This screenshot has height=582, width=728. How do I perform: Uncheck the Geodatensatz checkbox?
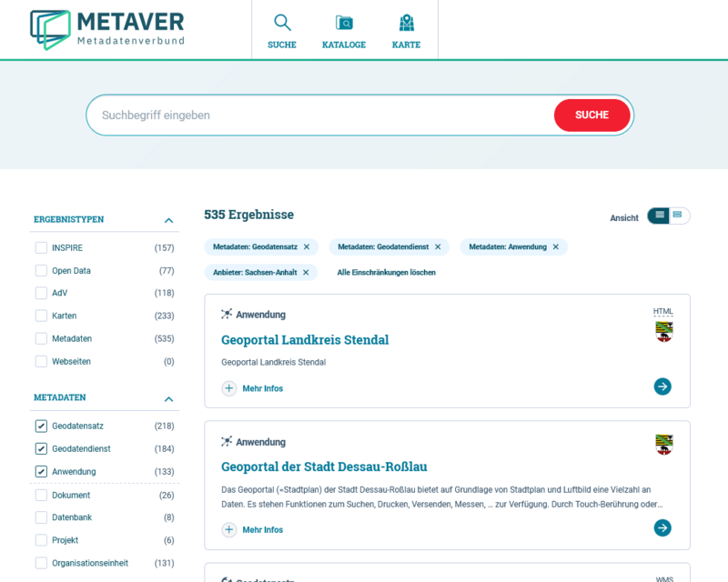coord(41,426)
